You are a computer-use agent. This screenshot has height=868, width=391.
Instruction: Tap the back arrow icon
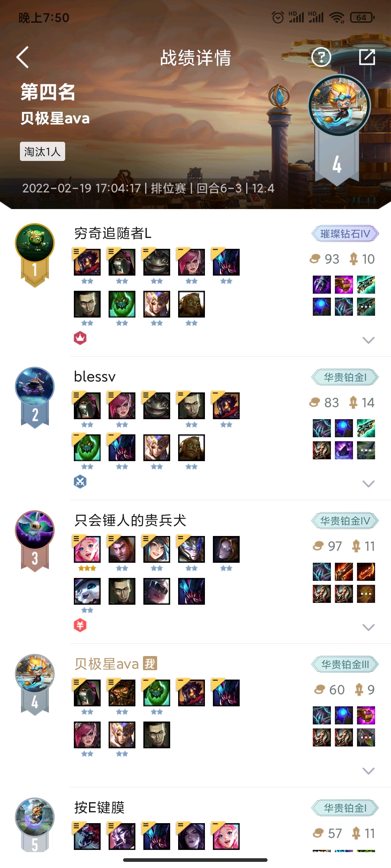pos(22,57)
